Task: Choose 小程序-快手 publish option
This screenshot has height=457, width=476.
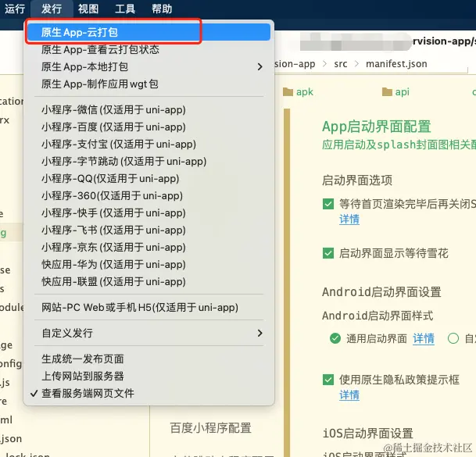Action: 149,212
